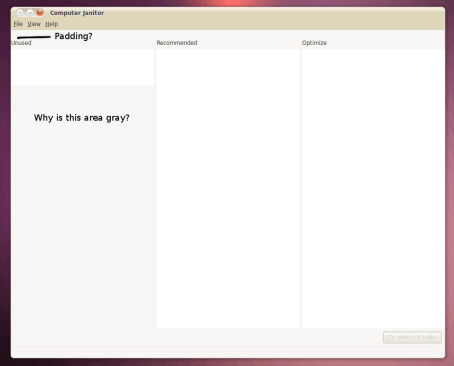Viewport: 454px width, 366px height.
Task: Click the Recommended column label
Action: pyautogui.click(x=177, y=43)
